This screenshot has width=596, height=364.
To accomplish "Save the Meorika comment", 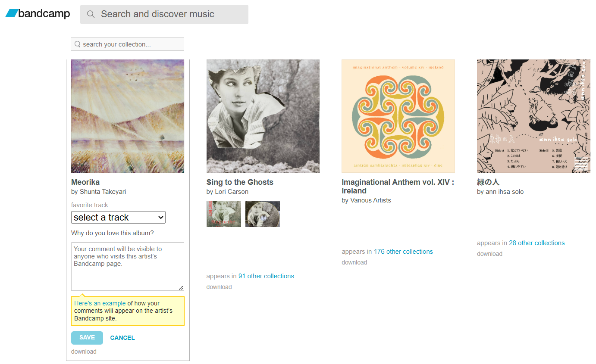I will 87,338.
